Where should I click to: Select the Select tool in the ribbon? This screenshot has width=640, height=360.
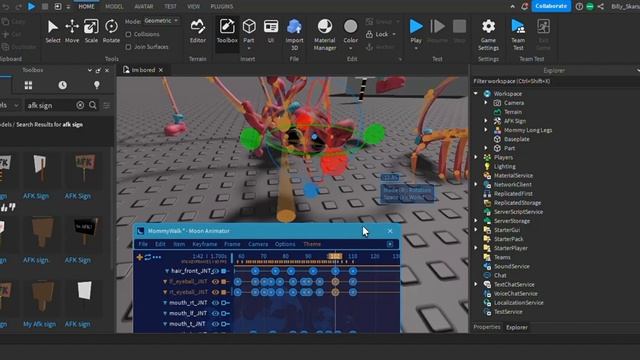click(x=53, y=31)
